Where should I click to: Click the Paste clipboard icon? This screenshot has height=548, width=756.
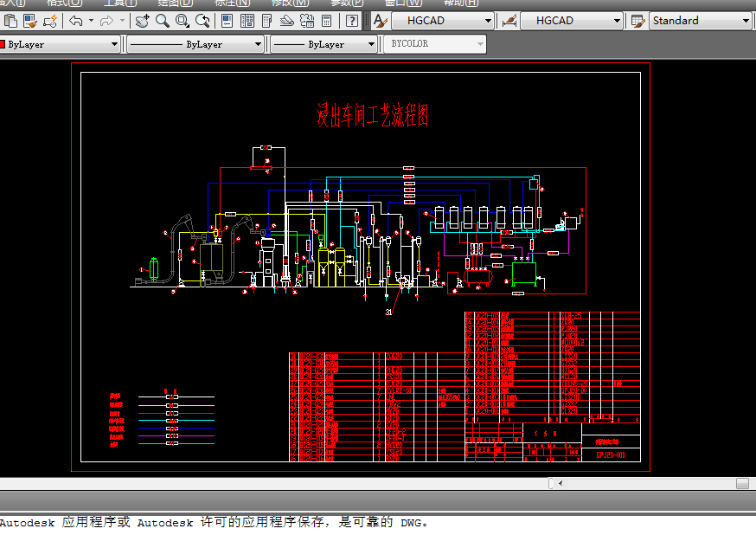coord(10,21)
